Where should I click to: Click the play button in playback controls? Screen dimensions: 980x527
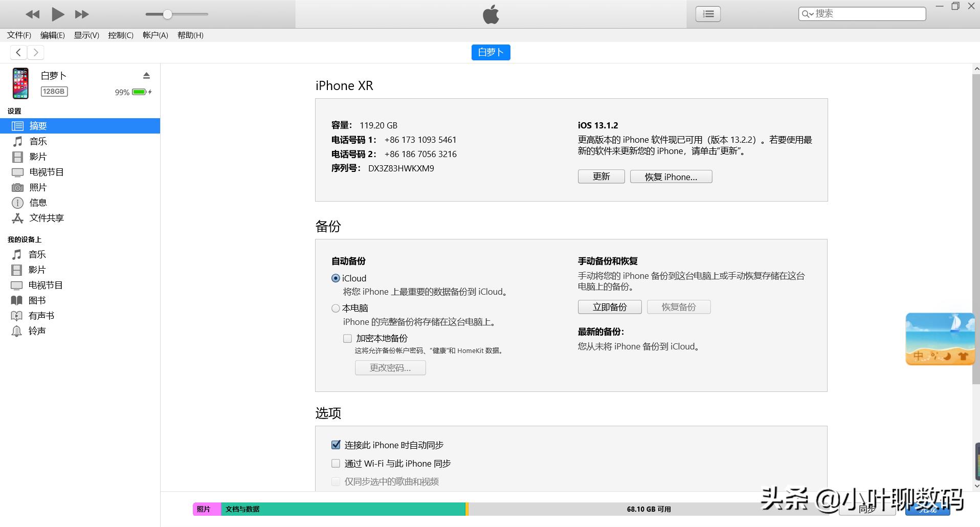58,14
